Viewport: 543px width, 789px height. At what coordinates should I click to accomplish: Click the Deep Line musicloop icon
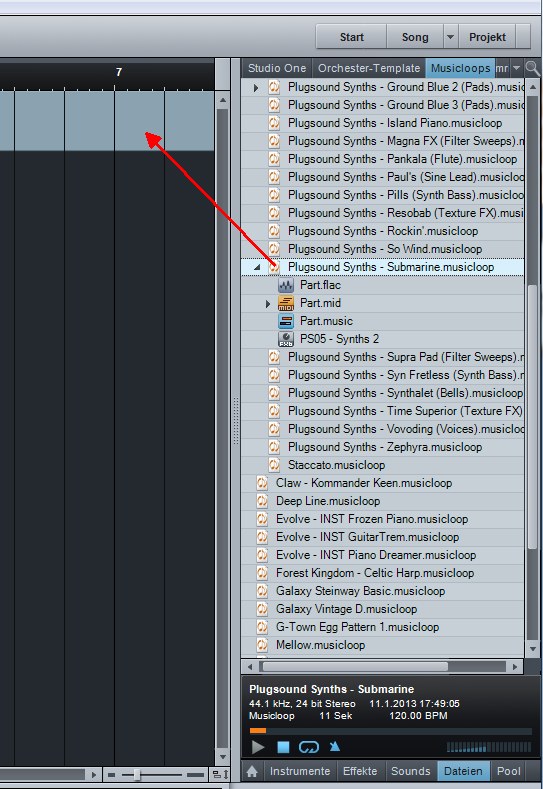point(262,501)
